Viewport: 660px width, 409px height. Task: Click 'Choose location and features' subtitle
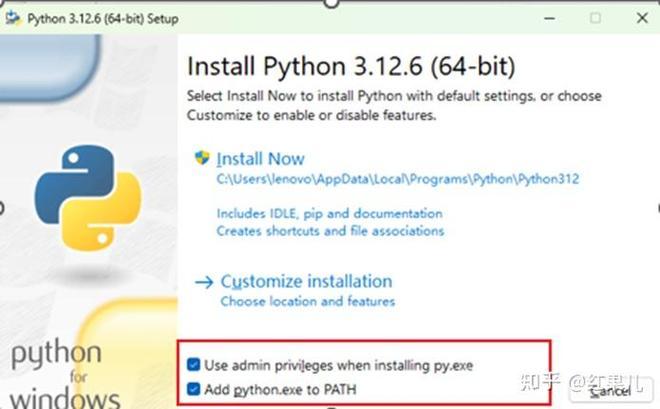coord(308,301)
